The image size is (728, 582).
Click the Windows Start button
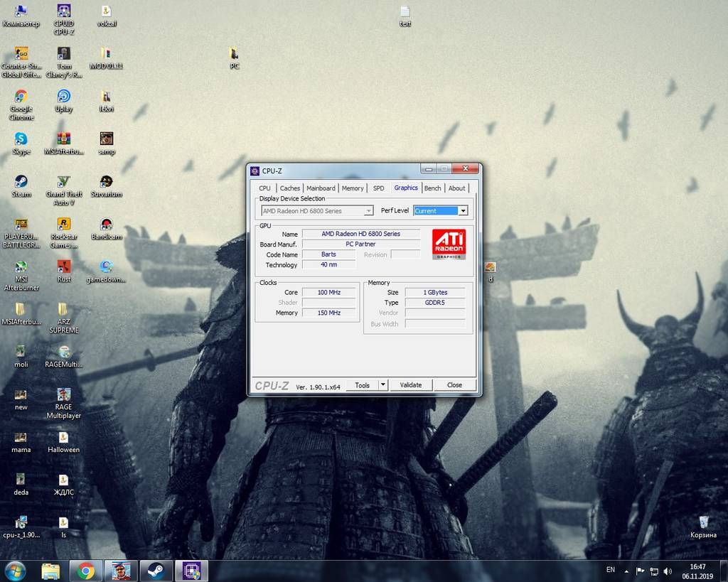click(x=15, y=571)
